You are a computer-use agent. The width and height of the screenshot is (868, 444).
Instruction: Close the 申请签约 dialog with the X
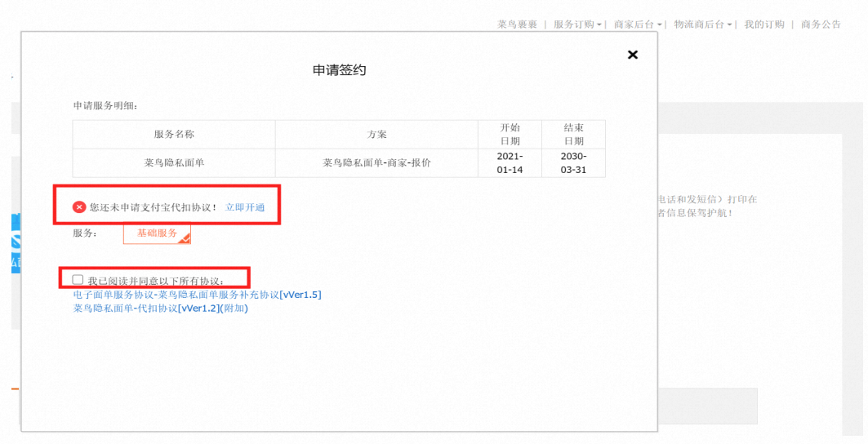(x=633, y=54)
